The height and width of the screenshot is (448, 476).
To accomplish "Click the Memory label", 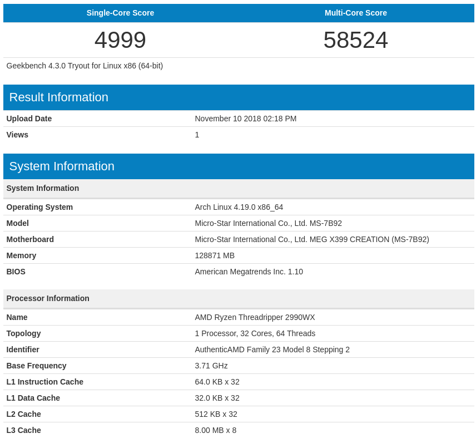I will pos(21,255).
